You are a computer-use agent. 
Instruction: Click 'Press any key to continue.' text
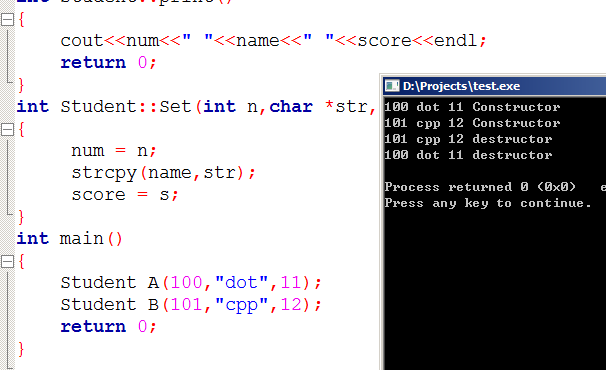488,203
